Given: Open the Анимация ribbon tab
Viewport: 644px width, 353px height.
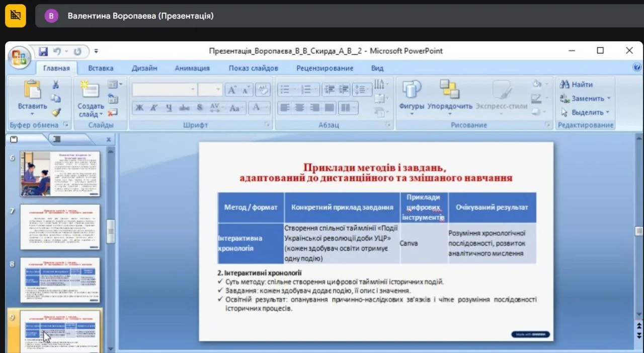Looking at the screenshot, I should (192, 68).
